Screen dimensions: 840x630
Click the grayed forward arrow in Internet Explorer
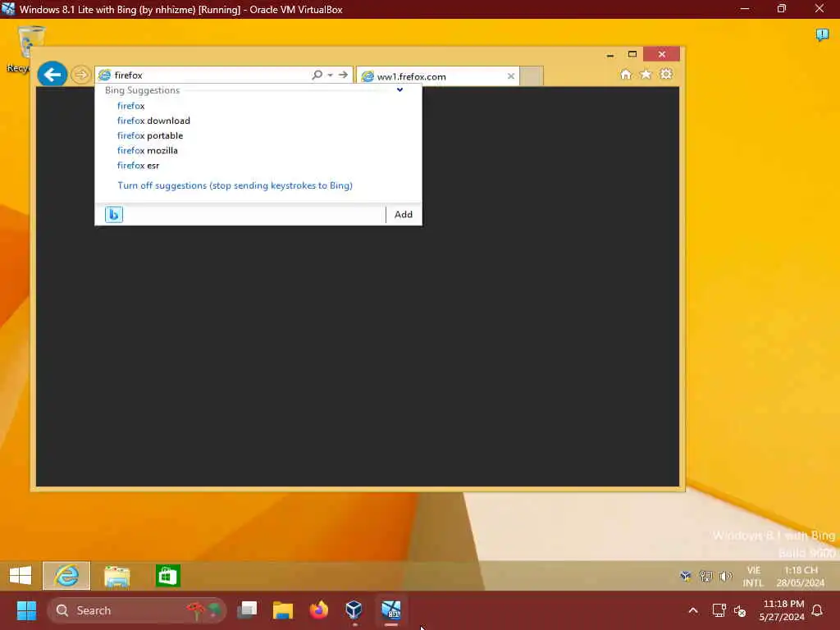pyautogui.click(x=81, y=75)
